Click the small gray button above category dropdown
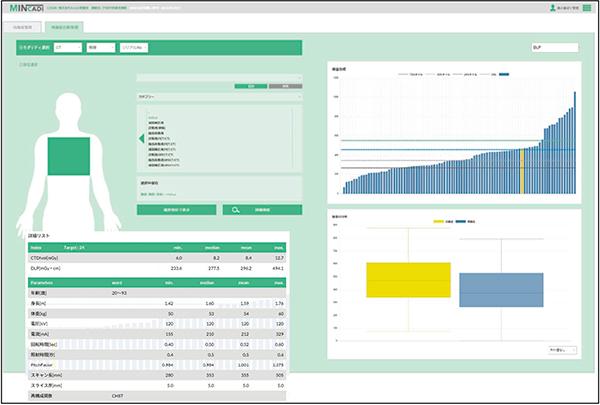Screen dimensions: 600x405 [x=286, y=87]
